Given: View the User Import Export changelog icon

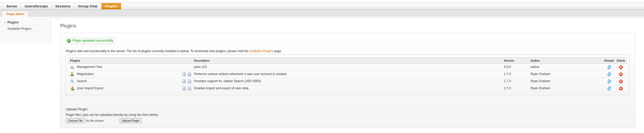Looking at the screenshot, I should [x=189, y=88].
